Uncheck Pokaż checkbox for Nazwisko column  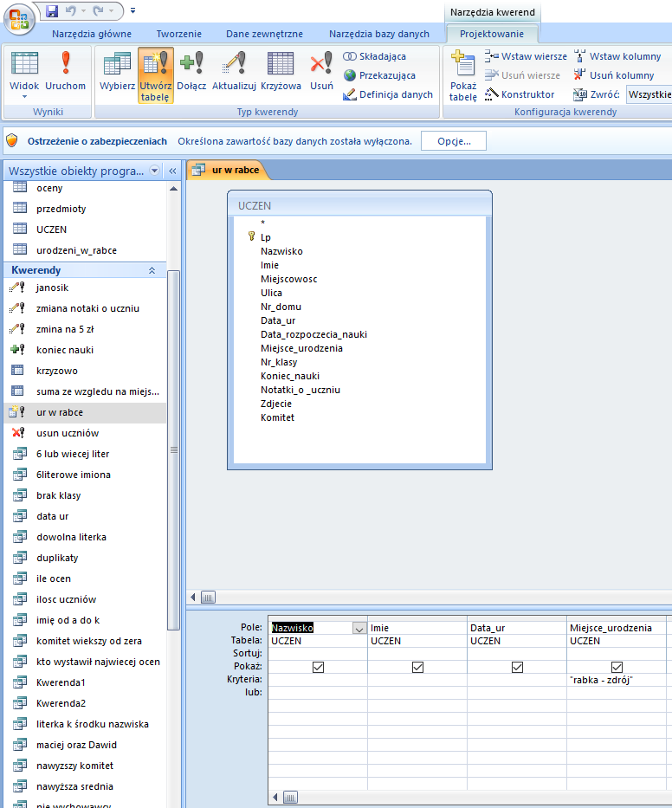[x=318, y=667]
